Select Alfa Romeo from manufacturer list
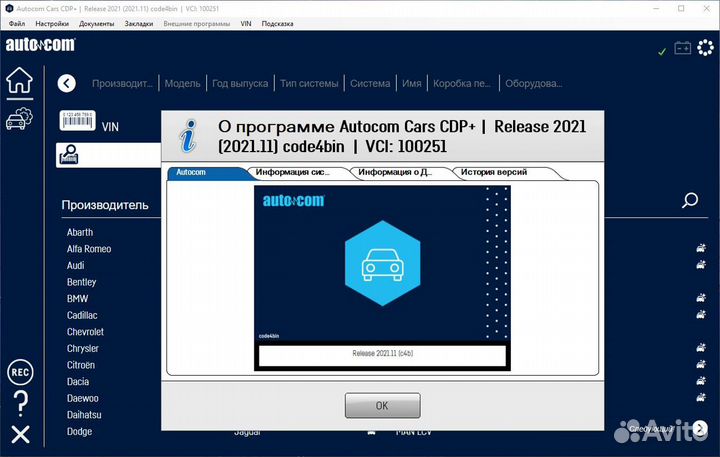This screenshot has height=457, width=720. [89, 249]
